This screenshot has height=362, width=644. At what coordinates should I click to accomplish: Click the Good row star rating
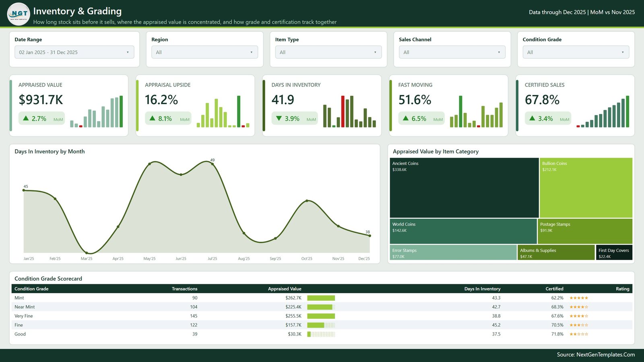(x=579, y=334)
